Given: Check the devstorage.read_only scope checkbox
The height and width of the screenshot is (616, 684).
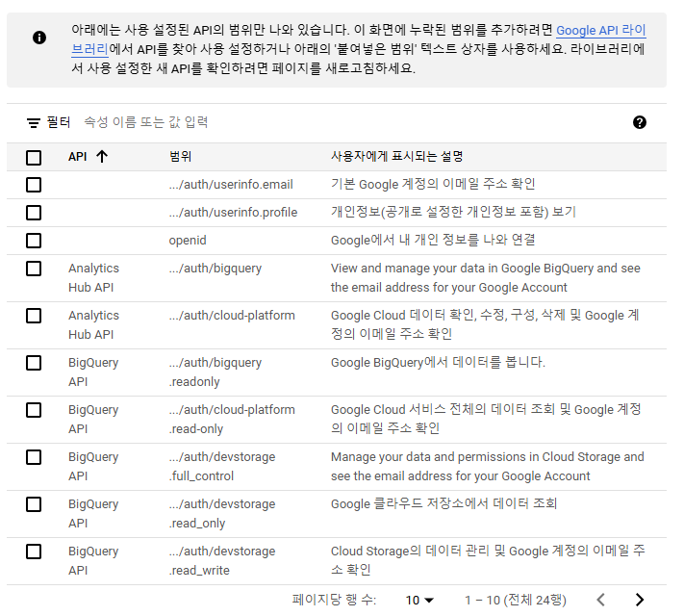Looking at the screenshot, I should 34,504.
